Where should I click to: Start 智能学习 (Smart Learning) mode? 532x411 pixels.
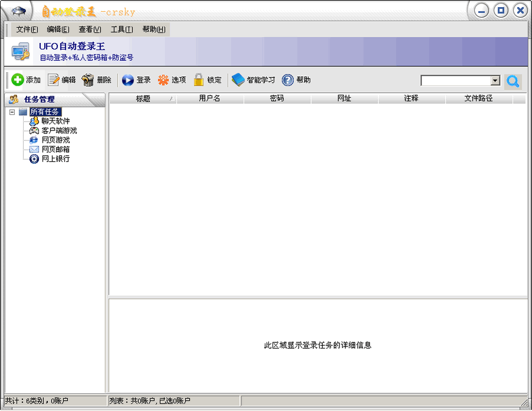[x=248, y=80]
